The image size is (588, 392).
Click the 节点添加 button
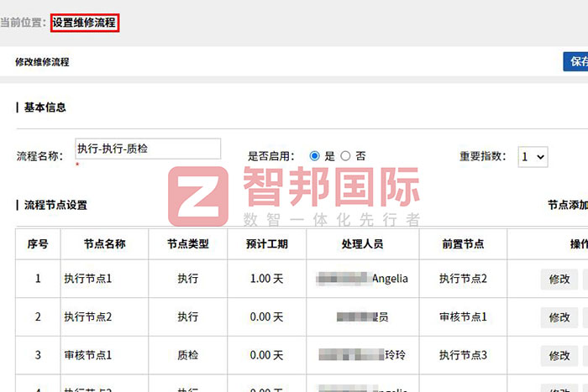point(567,205)
